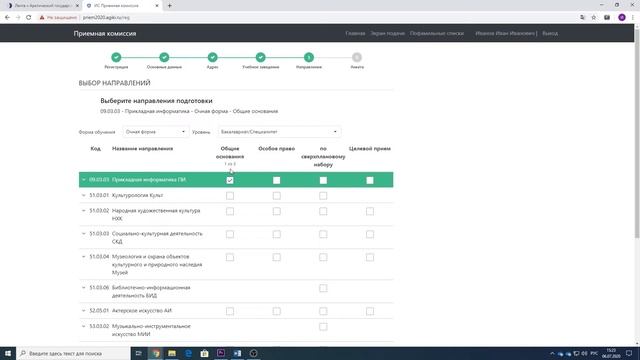This screenshot has height=360, width=640.
Task: Check the checkbox for Музыкально-инструментальное искусство
Action: point(323,327)
